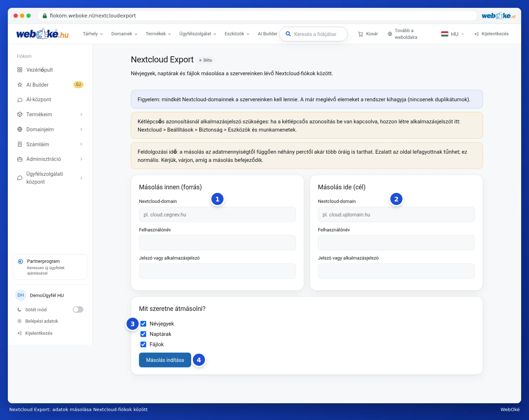Click the AI-központ chat bubble icon
This screenshot has width=529, height=420.
click(x=20, y=100)
